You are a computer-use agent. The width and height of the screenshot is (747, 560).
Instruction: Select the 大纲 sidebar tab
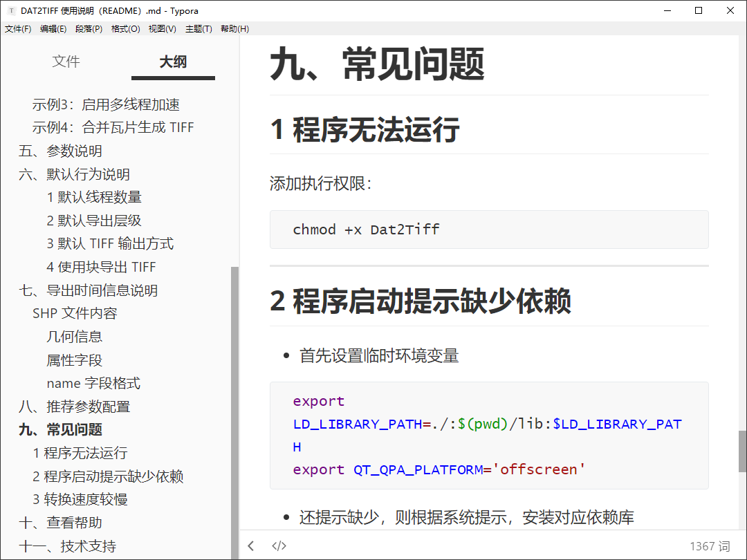pos(173,62)
